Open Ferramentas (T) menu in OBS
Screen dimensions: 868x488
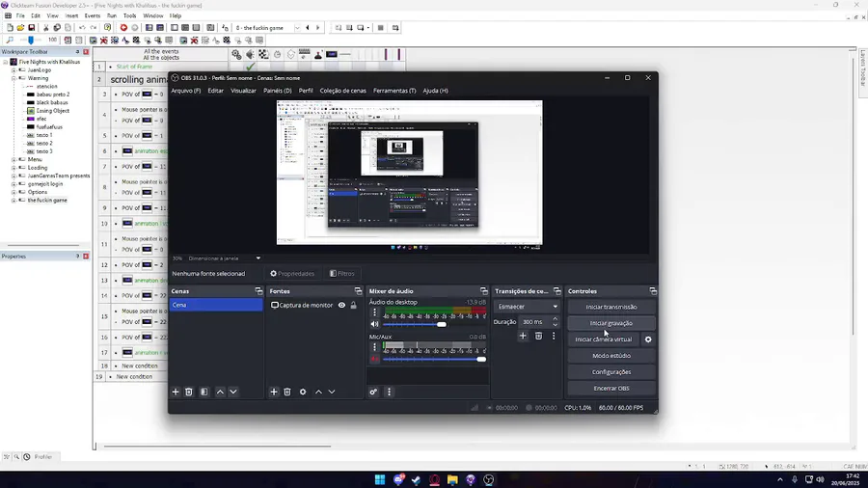pos(394,91)
